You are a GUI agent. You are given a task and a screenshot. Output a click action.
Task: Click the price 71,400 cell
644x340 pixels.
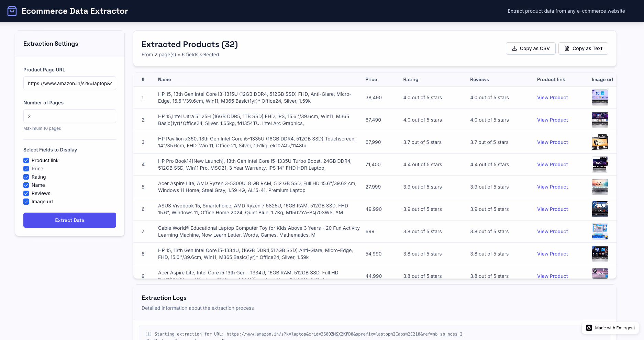pos(373,165)
